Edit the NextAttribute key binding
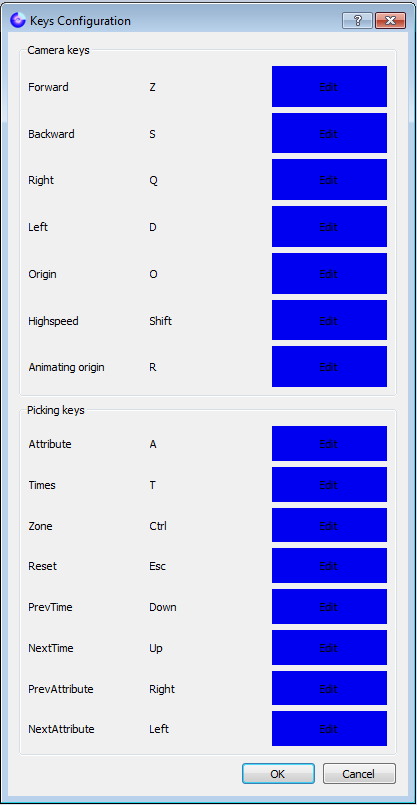 click(329, 729)
